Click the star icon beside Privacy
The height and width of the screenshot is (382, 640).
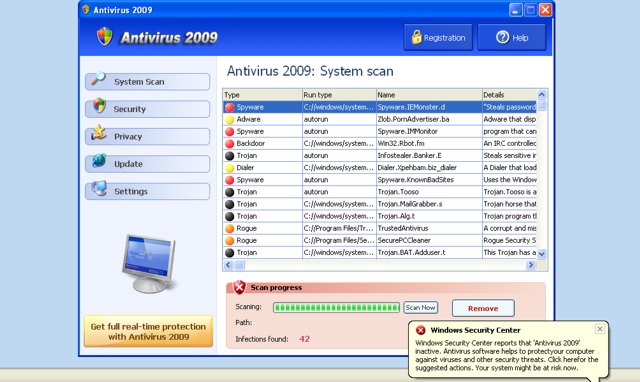[x=99, y=132]
